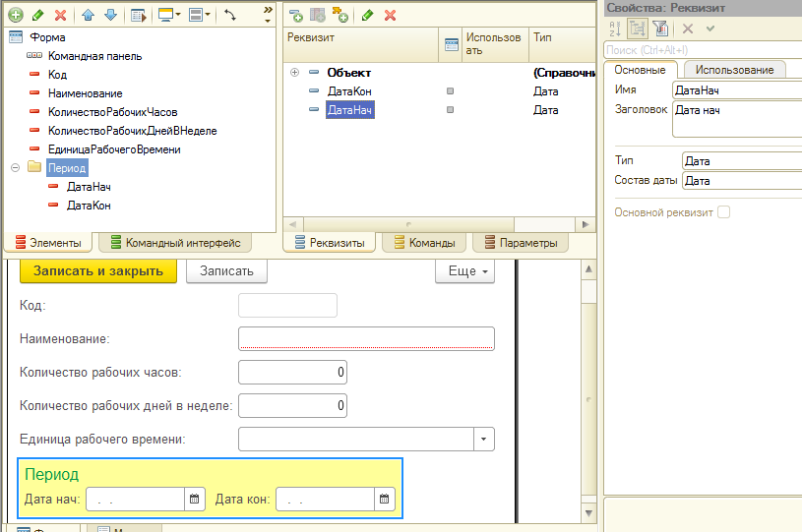Click the Поиск search field in properties
Screen dimensions: 802x532
coord(701,49)
